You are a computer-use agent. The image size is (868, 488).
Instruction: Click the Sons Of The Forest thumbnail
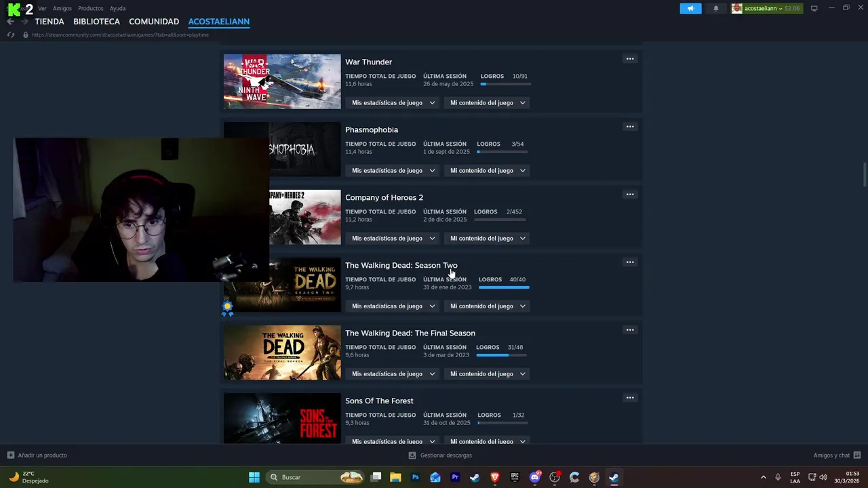tap(282, 418)
